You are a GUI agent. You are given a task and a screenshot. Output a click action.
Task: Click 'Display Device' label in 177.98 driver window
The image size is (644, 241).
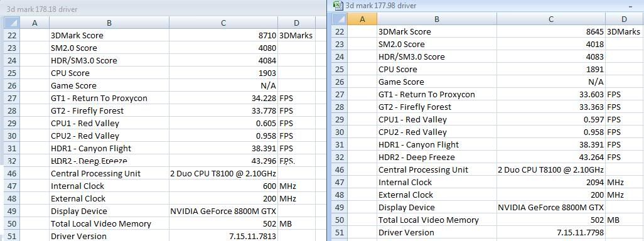pos(406,207)
